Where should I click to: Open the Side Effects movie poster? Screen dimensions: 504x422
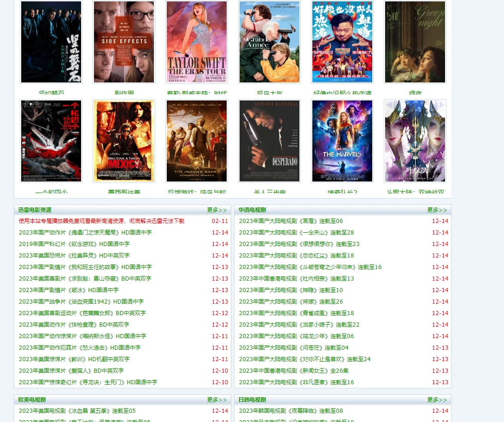click(x=124, y=41)
